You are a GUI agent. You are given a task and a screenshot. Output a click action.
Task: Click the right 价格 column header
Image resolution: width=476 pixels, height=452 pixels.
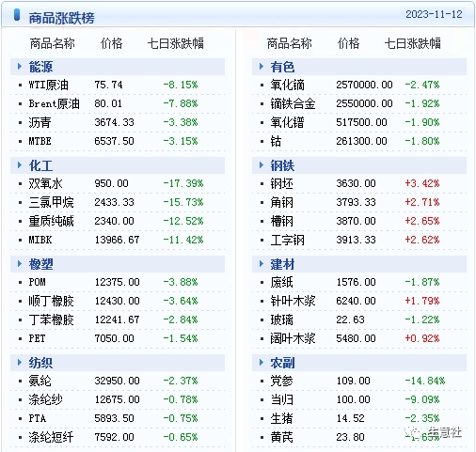coord(348,43)
